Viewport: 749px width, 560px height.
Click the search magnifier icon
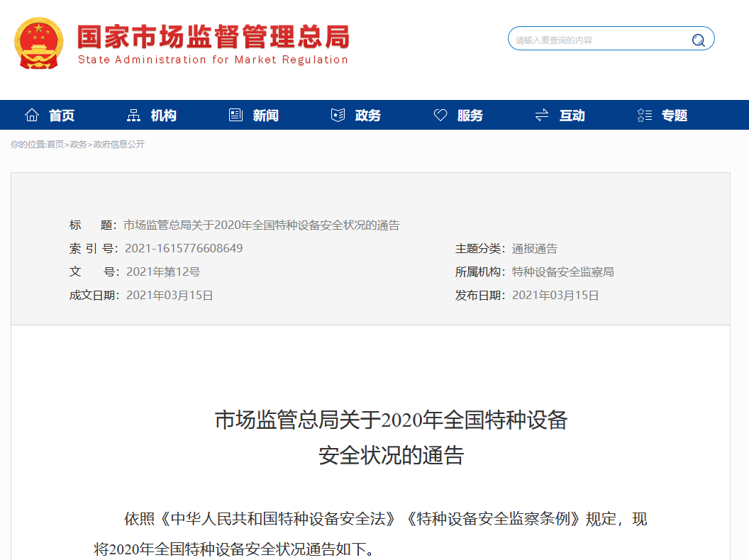698,40
